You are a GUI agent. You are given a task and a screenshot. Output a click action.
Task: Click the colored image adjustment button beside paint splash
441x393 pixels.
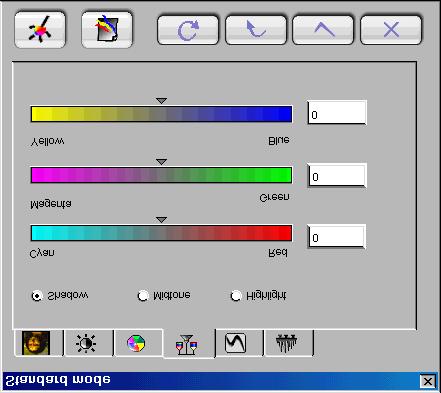tap(107, 30)
